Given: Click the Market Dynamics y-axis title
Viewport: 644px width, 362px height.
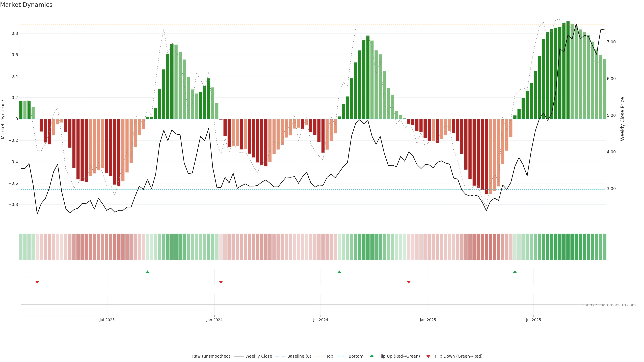Looking at the screenshot, I should tap(3, 119).
